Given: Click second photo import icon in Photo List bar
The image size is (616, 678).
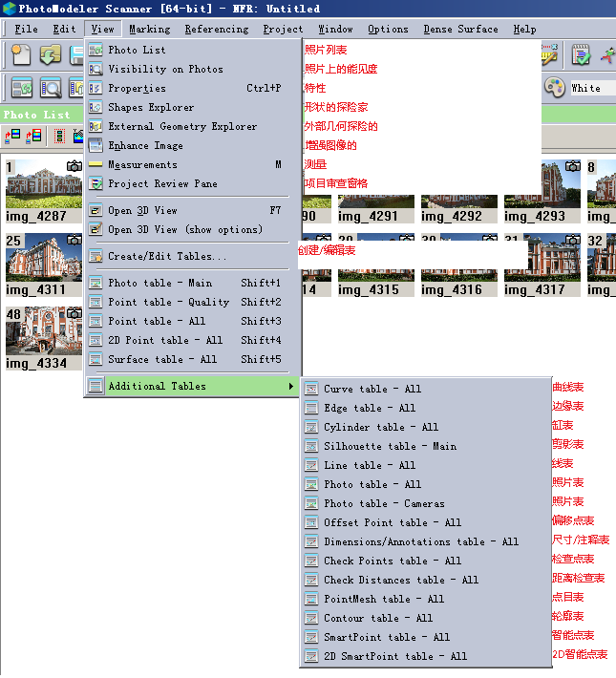Looking at the screenshot, I should pyautogui.click(x=33, y=136).
